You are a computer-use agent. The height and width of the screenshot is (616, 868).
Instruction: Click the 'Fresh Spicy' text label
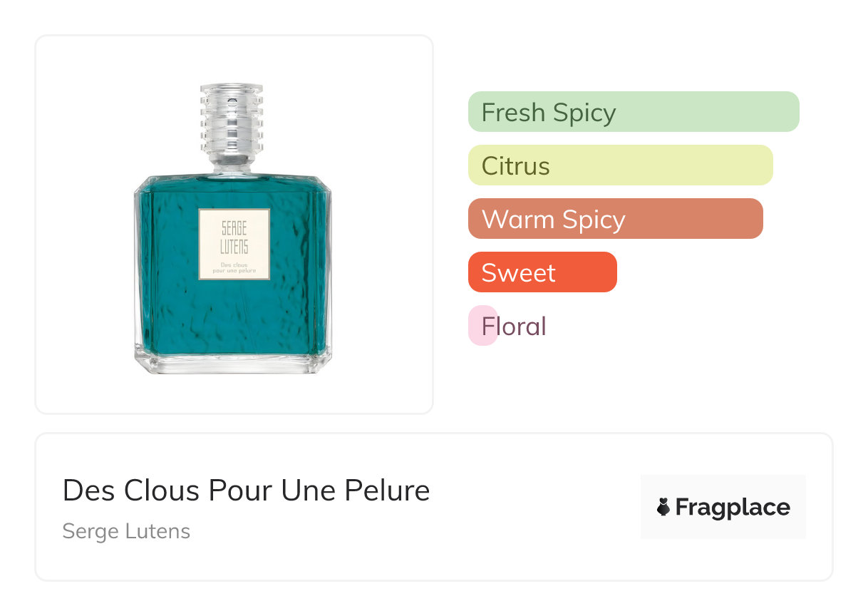tap(549, 113)
